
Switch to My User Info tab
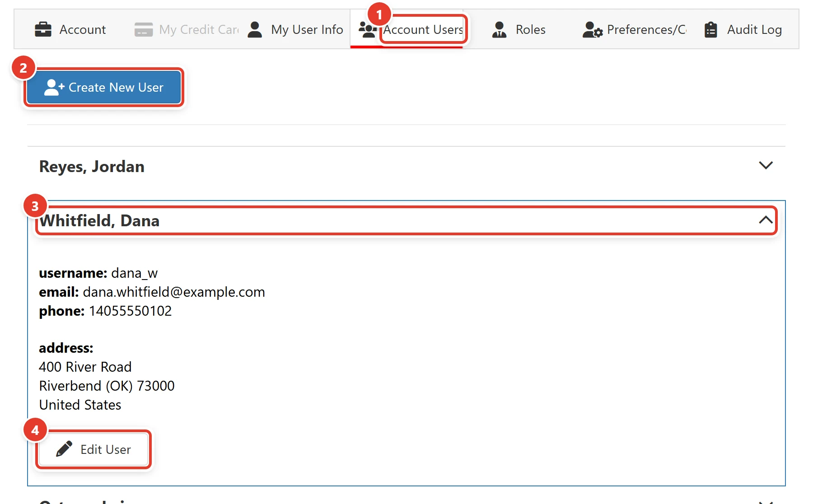click(295, 29)
